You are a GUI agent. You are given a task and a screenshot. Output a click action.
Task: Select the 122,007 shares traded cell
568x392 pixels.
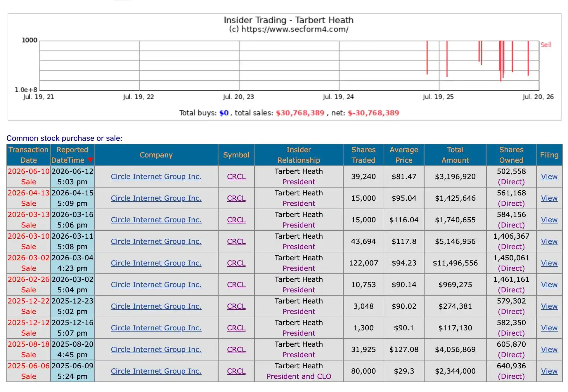pos(363,263)
